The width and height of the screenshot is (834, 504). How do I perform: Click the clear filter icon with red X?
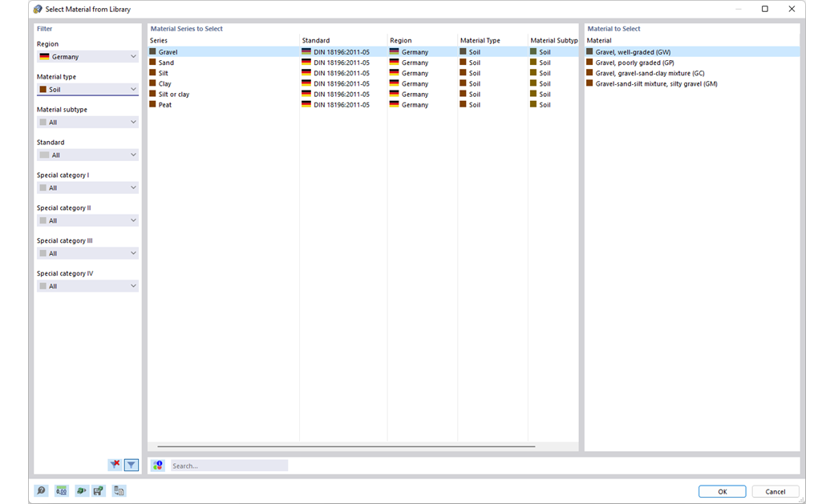click(115, 465)
